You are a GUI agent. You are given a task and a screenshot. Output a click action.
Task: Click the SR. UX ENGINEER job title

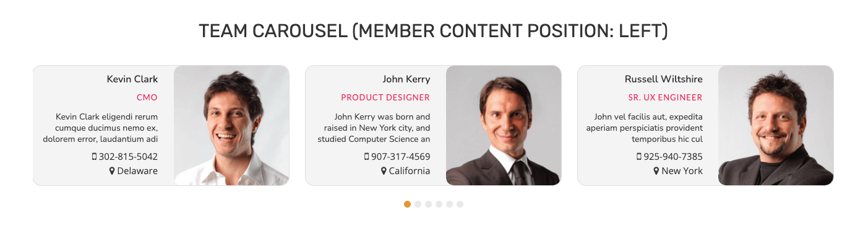(x=665, y=98)
